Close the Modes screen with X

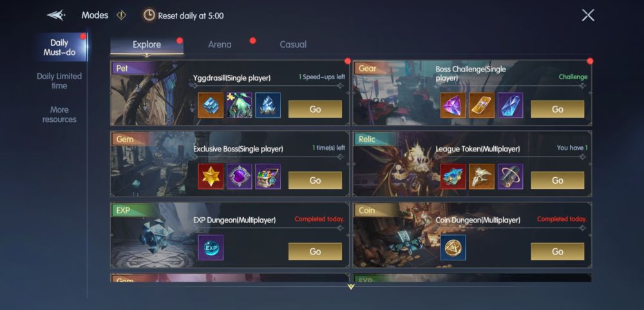pos(588,15)
